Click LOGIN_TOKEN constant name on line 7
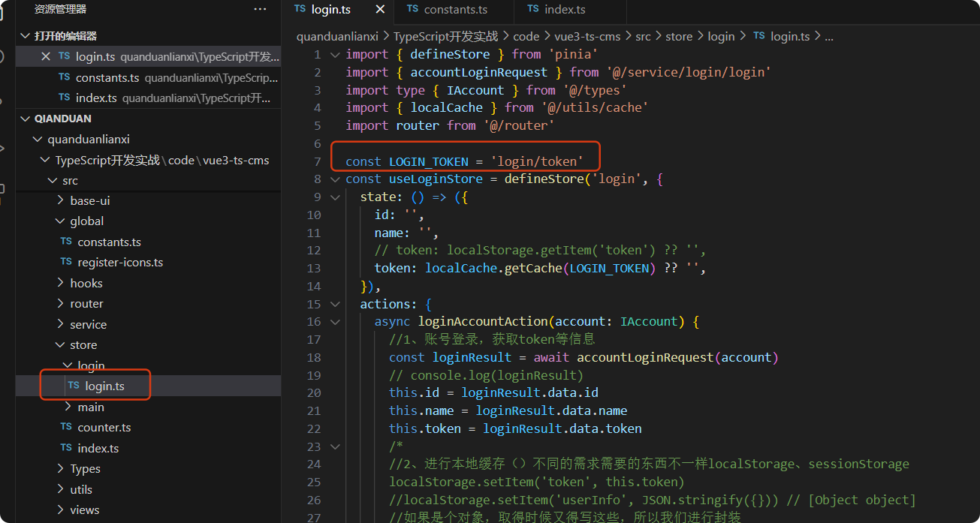The image size is (980, 523). 428,161
